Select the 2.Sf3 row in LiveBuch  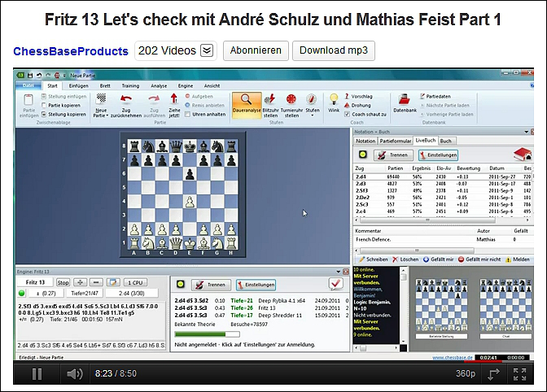tap(443, 190)
